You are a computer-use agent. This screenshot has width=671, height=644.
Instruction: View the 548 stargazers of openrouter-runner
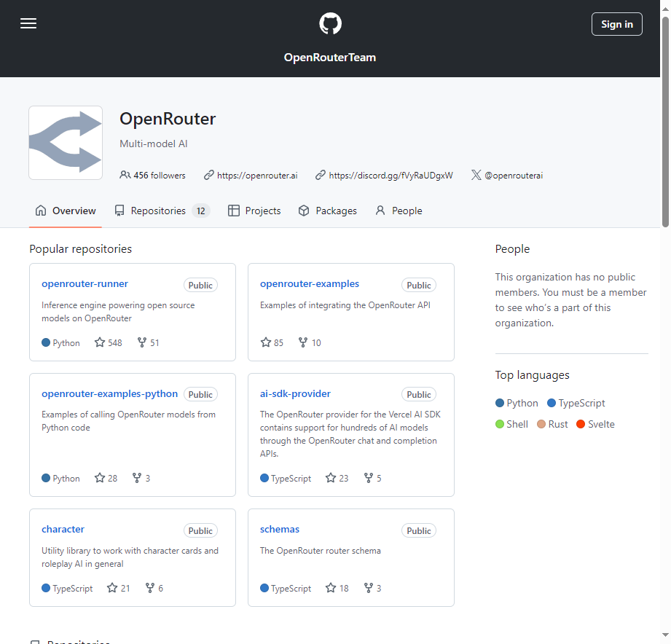coord(109,342)
